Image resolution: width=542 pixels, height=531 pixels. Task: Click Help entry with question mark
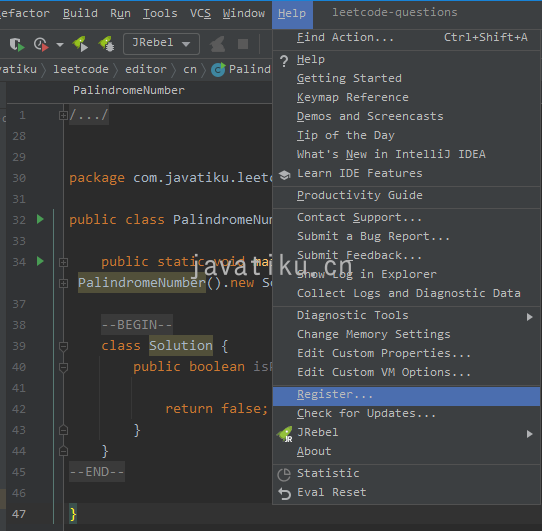(406, 59)
